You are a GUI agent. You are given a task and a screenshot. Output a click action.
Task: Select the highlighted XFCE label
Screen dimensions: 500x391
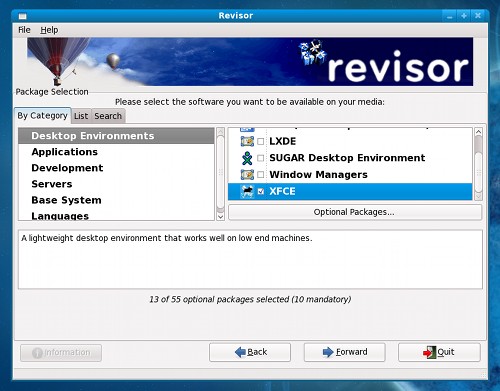(x=282, y=191)
